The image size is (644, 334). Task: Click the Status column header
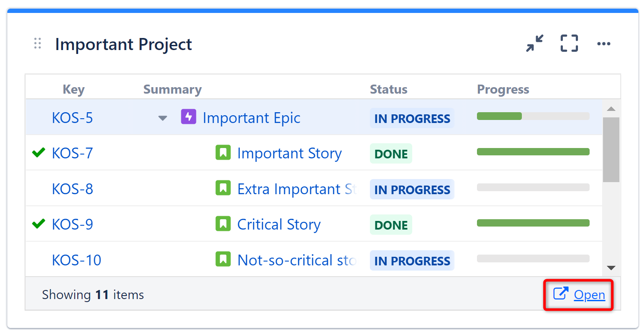click(x=388, y=89)
